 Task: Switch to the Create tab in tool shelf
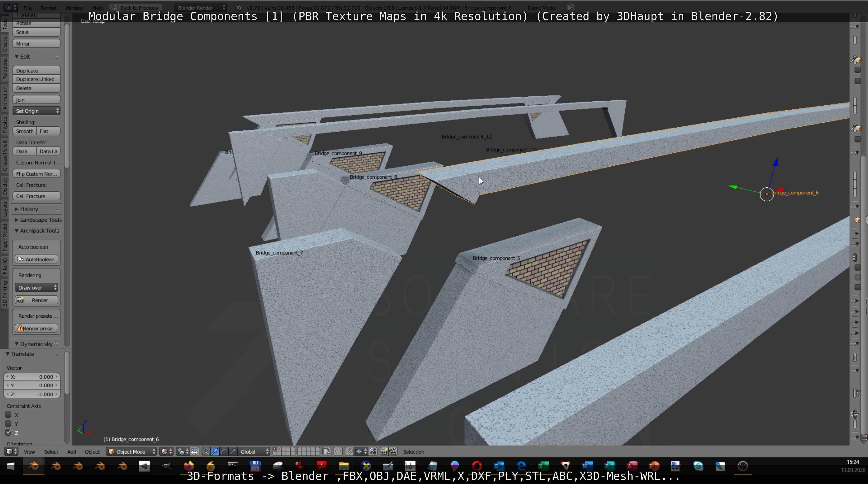click(x=5, y=44)
